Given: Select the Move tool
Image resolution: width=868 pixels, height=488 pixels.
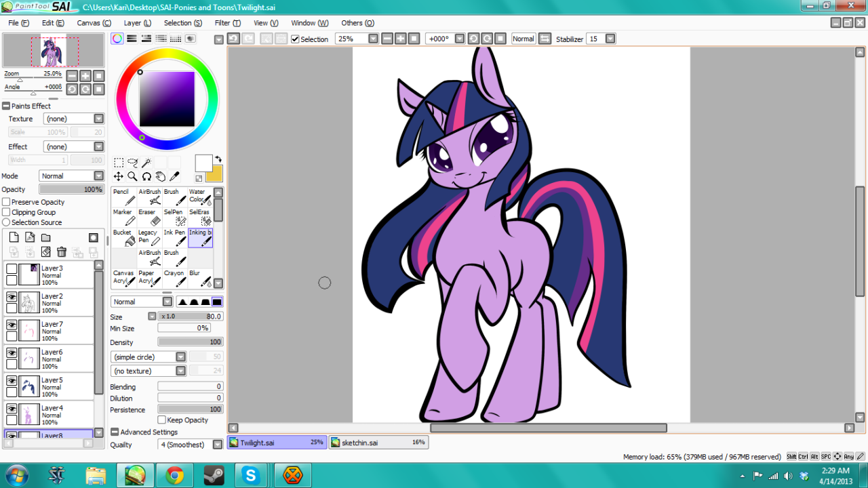Looking at the screenshot, I should (x=119, y=176).
